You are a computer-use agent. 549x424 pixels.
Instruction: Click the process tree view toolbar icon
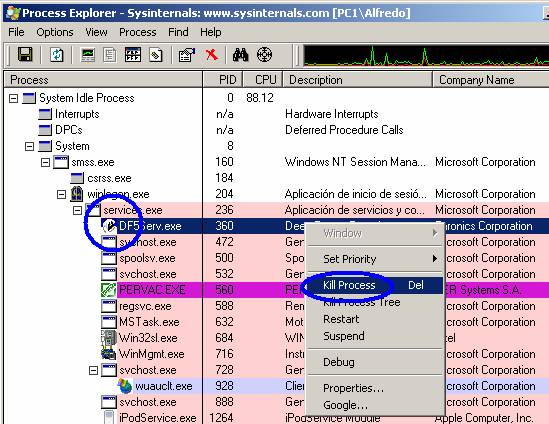click(x=110, y=55)
